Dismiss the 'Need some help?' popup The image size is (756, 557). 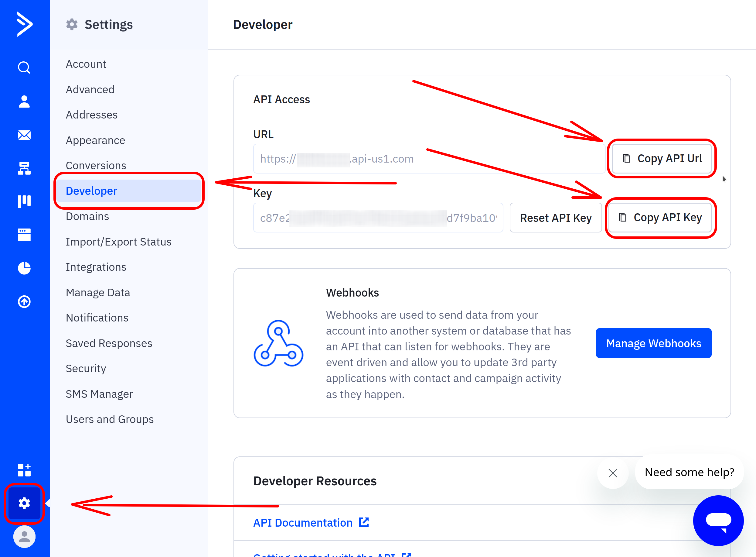tap(613, 473)
